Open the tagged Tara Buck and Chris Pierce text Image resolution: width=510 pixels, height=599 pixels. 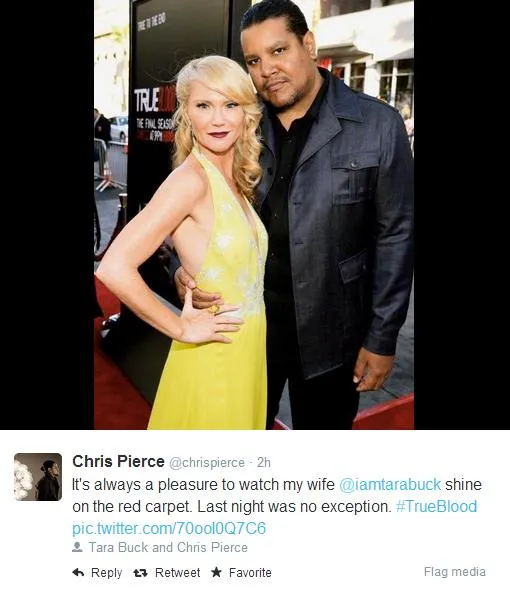pyautogui.click(x=168, y=547)
